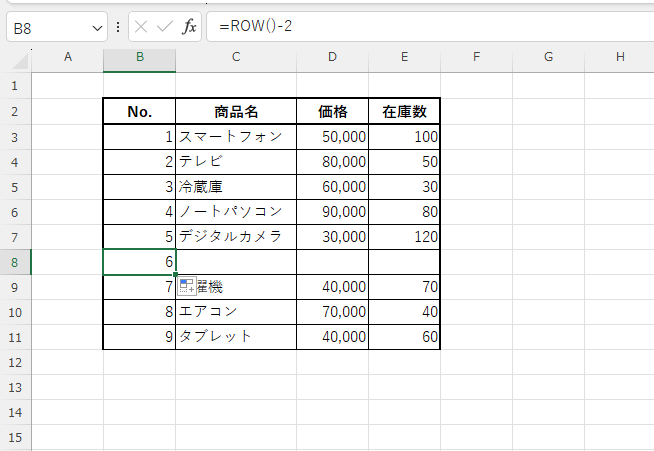Click the price cell 80,000
Screen dimensions: 654x451
[x=332, y=162]
